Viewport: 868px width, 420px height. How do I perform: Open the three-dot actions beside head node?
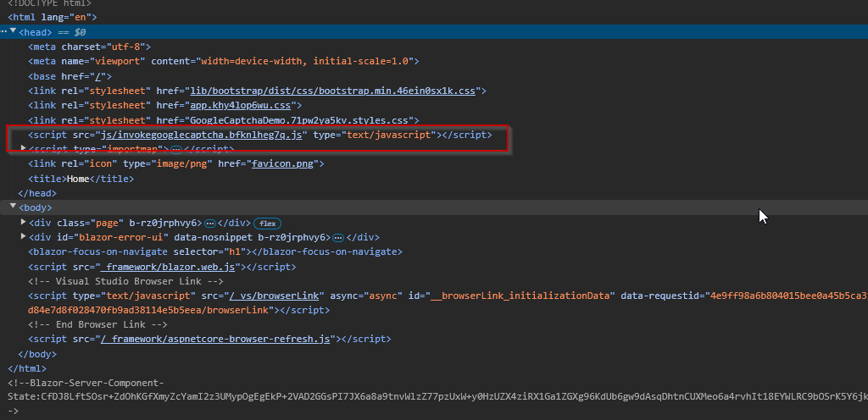coord(3,32)
